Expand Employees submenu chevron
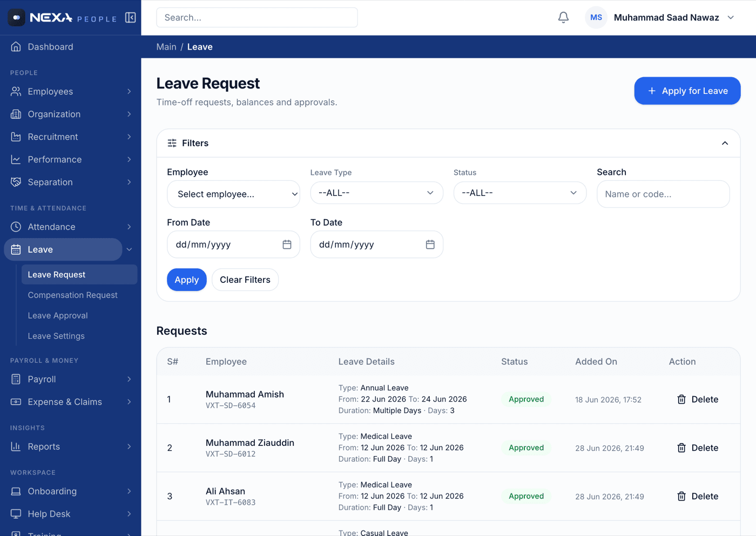Screen dimensions: 756x536 [x=129, y=92]
